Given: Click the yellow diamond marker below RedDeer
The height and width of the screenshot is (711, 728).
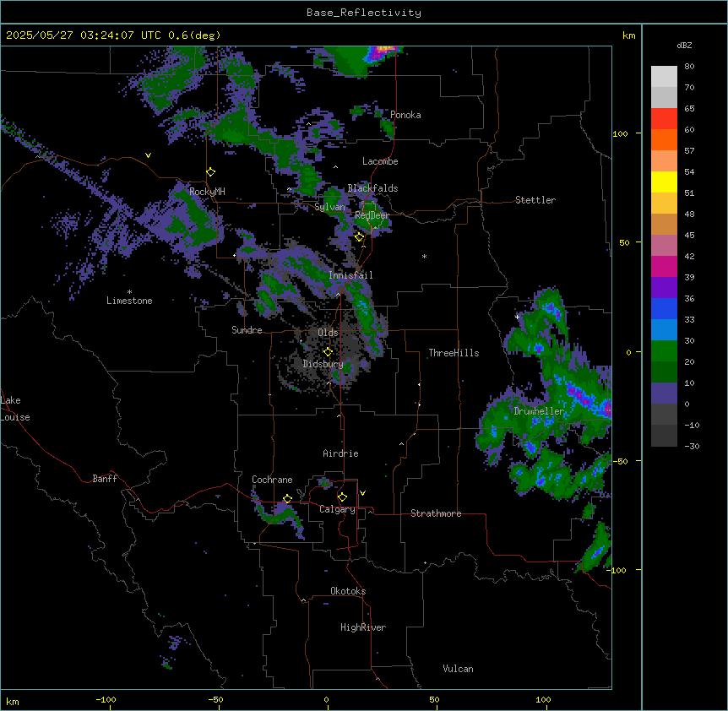Looking at the screenshot, I should (x=360, y=237).
